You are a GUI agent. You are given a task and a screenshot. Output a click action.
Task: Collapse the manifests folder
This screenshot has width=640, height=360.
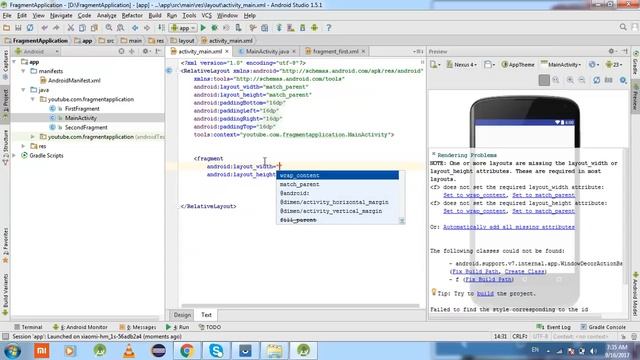click(x=23, y=71)
